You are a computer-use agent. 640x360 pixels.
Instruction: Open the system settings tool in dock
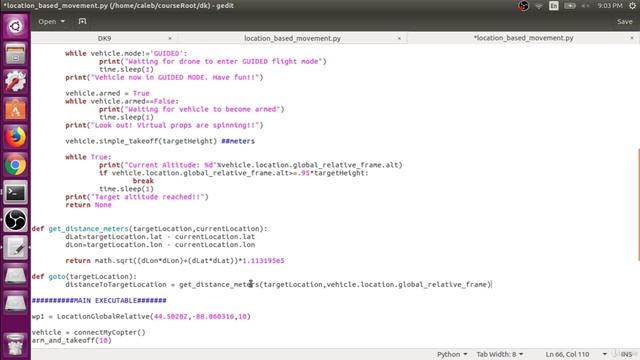(x=15, y=82)
